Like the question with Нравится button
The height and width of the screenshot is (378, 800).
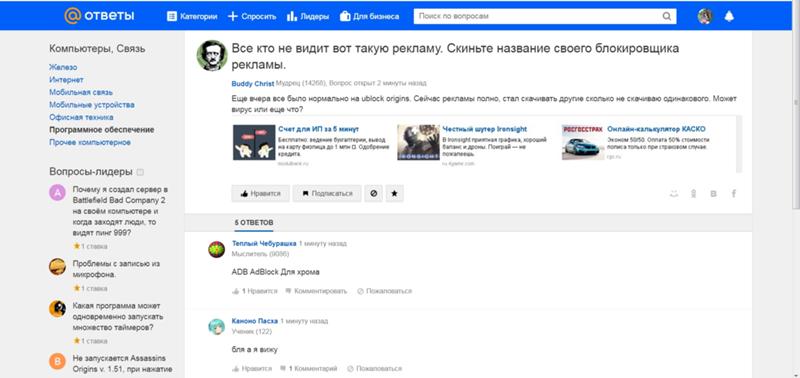coord(261,194)
